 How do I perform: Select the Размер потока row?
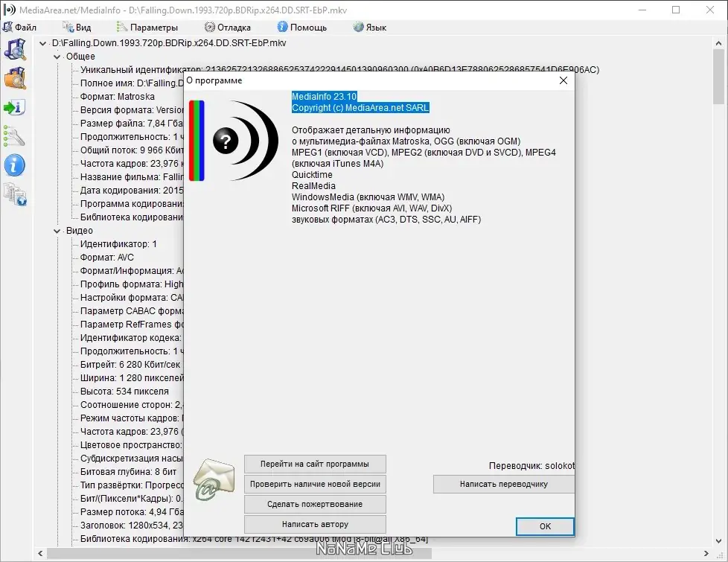coord(132,512)
